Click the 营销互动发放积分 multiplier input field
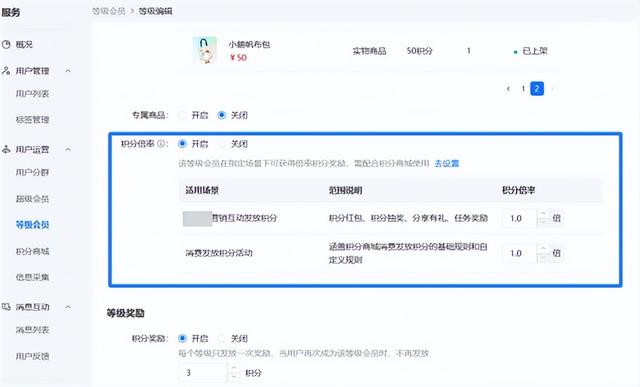The image size is (640, 387). coord(520,218)
